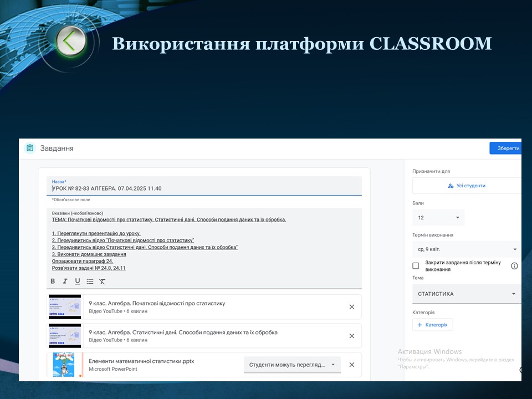Remove the Елементи математичної статистики.pptx attachment

point(351,365)
